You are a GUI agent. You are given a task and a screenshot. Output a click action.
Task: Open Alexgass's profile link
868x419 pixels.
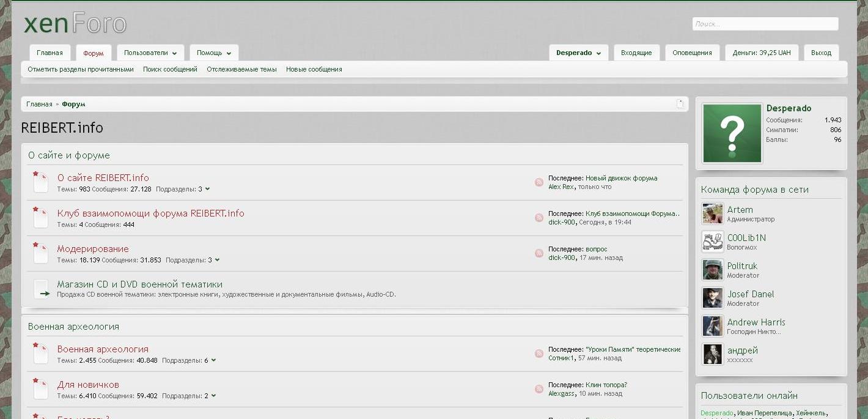[x=562, y=394]
